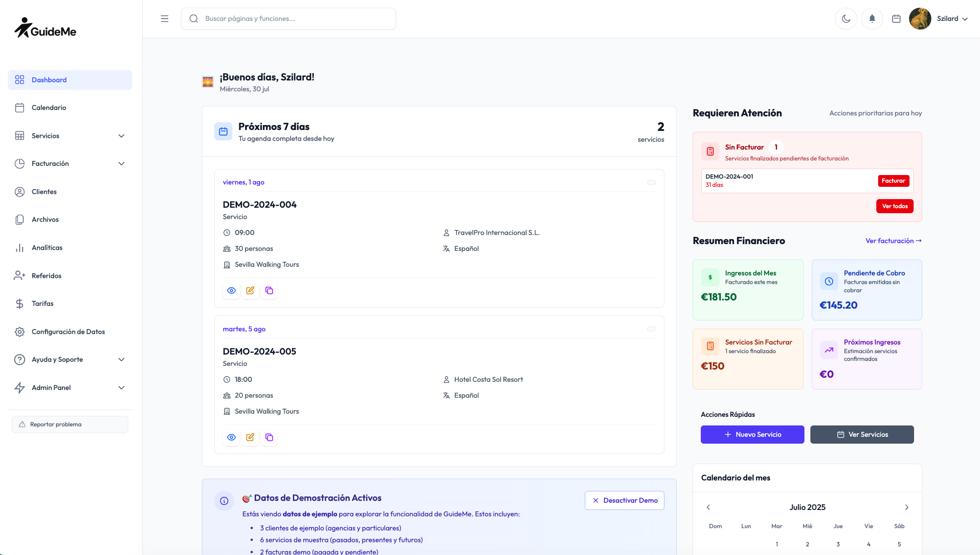Click Desactivar Demo button
Viewport: 980px width, 555px height.
[x=624, y=500]
